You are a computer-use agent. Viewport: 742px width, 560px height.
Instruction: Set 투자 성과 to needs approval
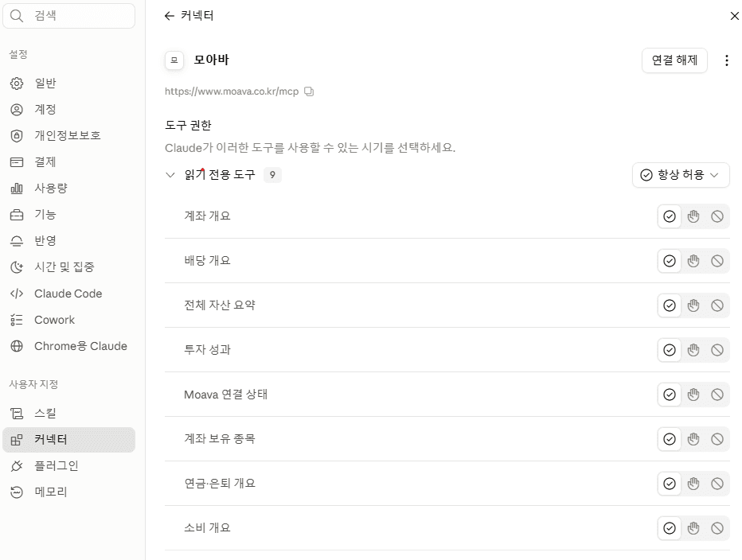(693, 350)
